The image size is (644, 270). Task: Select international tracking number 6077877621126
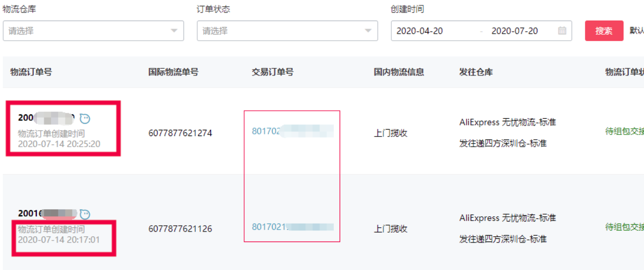pos(180,229)
